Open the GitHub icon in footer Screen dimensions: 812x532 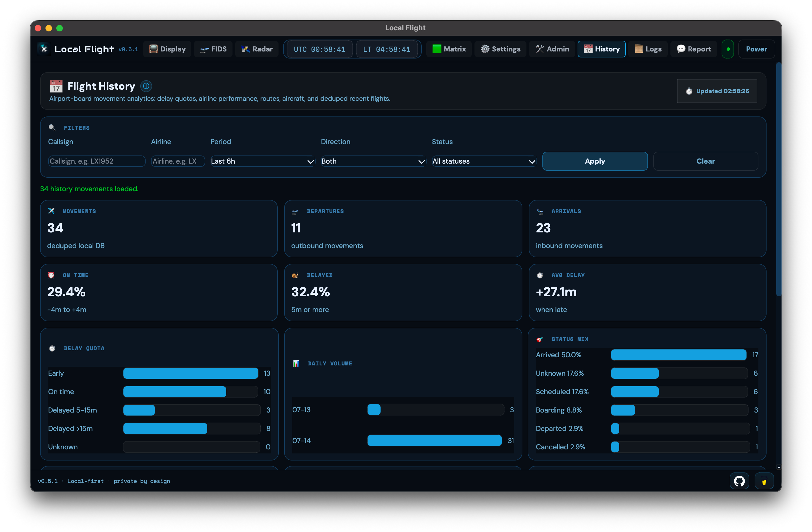739,481
